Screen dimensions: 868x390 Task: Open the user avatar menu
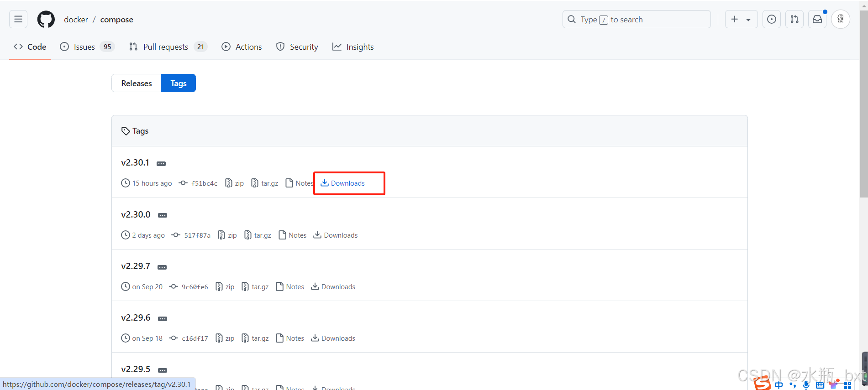point(841,19)
